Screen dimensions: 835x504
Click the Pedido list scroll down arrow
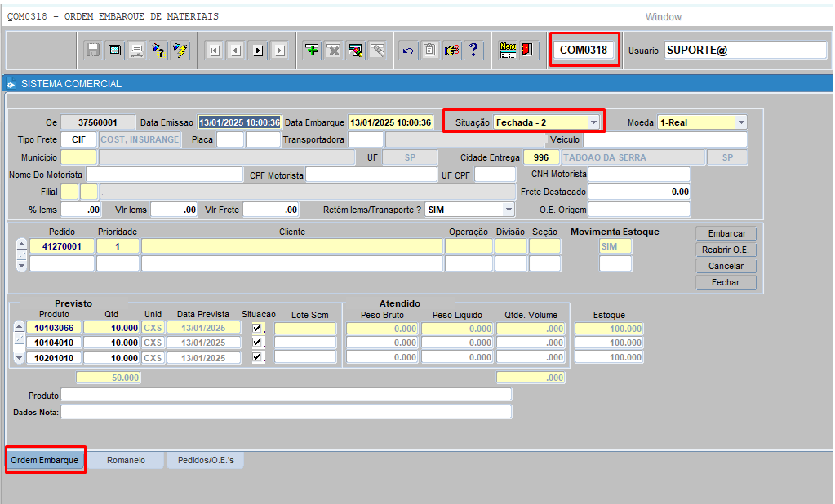(x=21, y=266)
